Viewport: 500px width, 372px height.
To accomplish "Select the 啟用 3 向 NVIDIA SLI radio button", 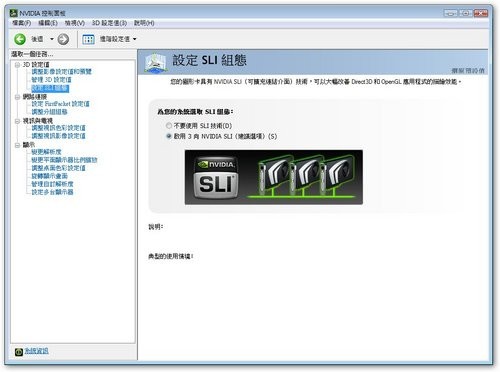I will (x=169, y=136).
